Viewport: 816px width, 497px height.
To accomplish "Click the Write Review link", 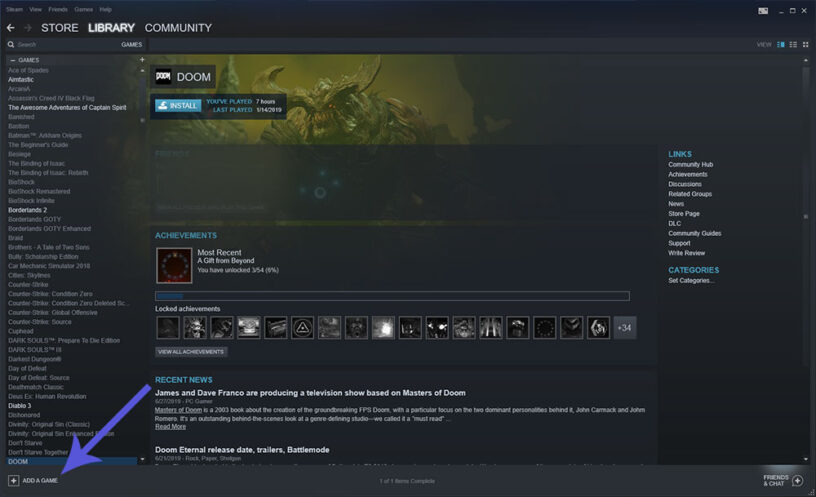I will tap(686, 253).
